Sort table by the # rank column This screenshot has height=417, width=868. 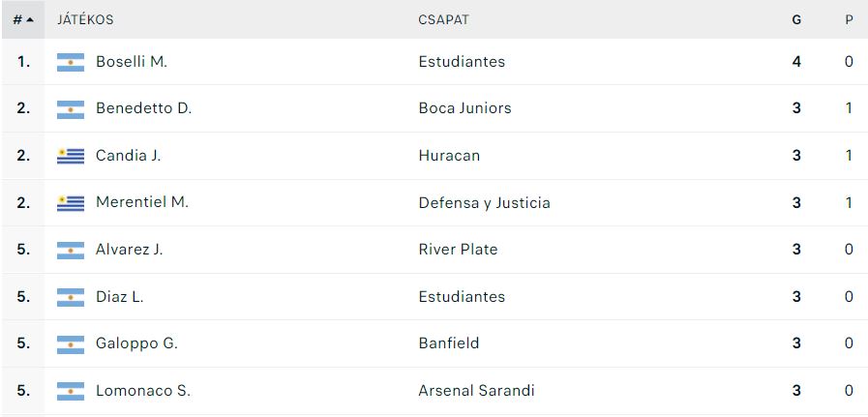pyautogui.click(x=22, y=19)
